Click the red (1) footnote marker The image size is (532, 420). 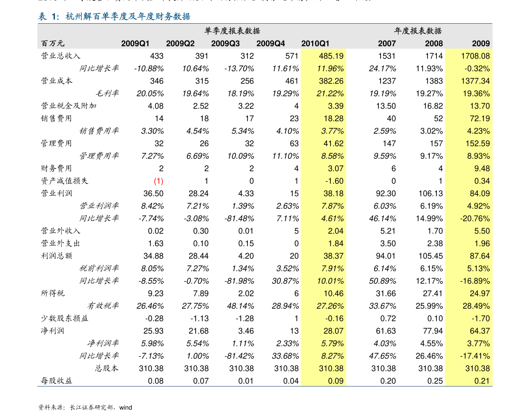coord(159,181)
